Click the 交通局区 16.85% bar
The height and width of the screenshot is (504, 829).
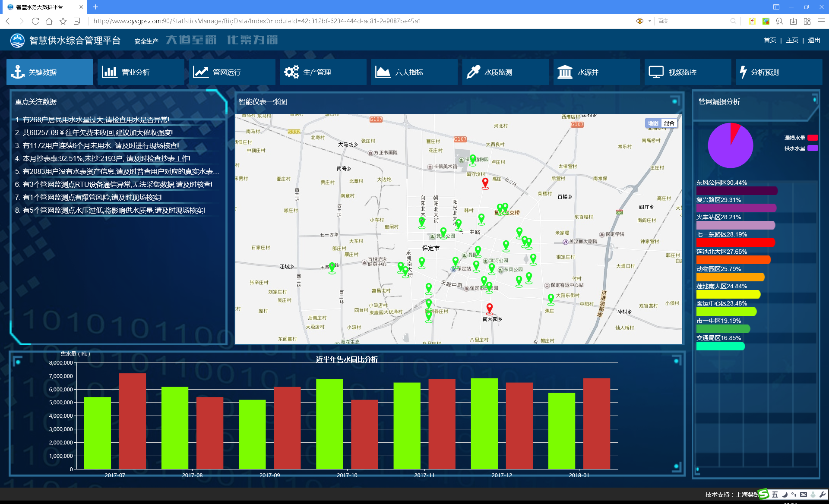click(x=720, y=346)
